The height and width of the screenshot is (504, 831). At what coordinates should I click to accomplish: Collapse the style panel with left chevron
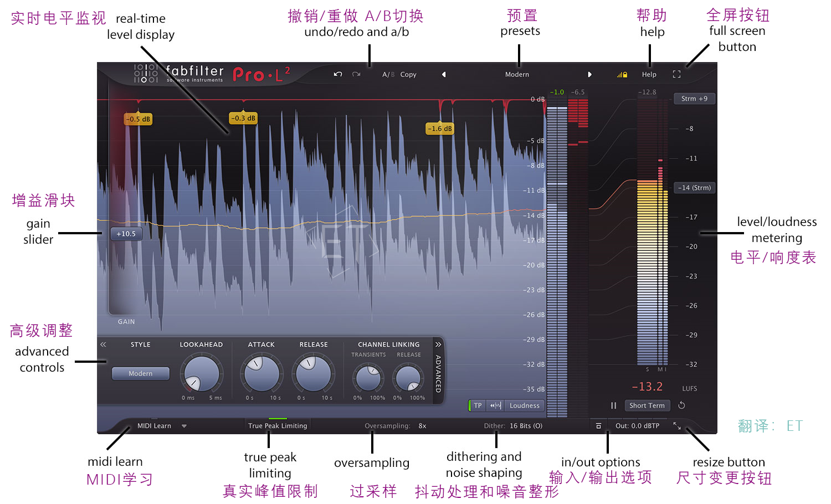coord(103,344)
